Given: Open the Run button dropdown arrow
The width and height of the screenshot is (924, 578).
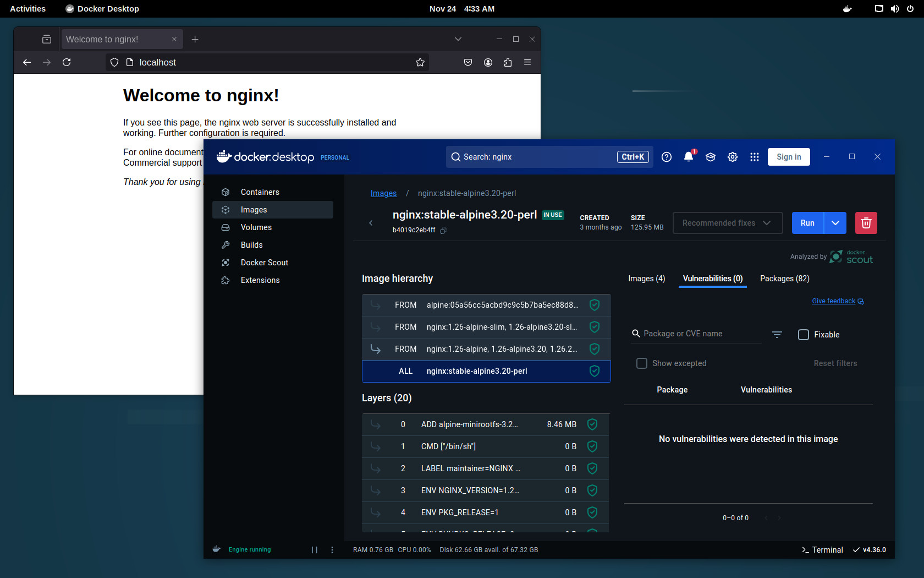Looking at the screenshot, I should pos(835,223).
